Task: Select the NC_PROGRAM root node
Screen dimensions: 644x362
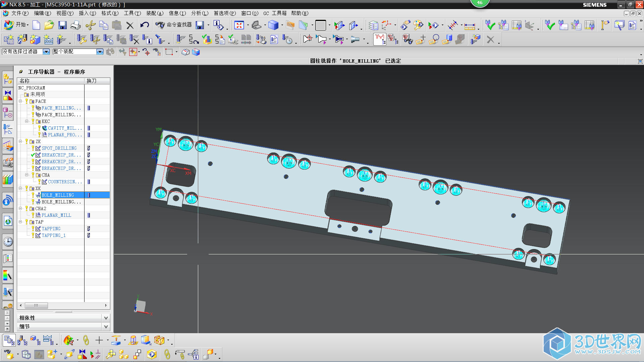Action: click(x=32, y=88)
